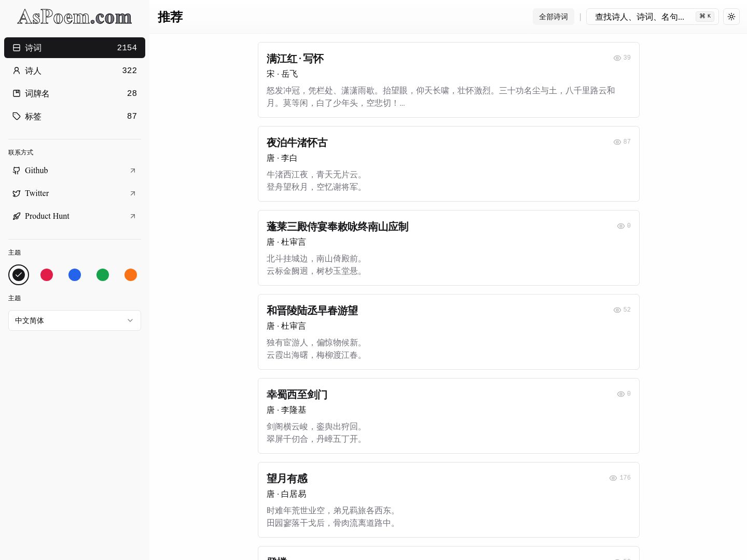Open the Github link
Viewport: 747px width, 560px height.
[x=75, y=171]
